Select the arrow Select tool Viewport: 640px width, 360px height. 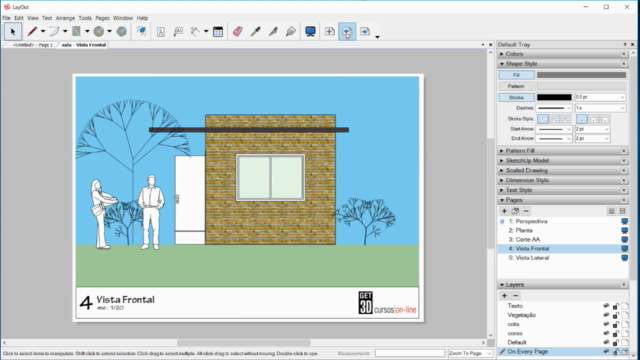click(13, 31)
